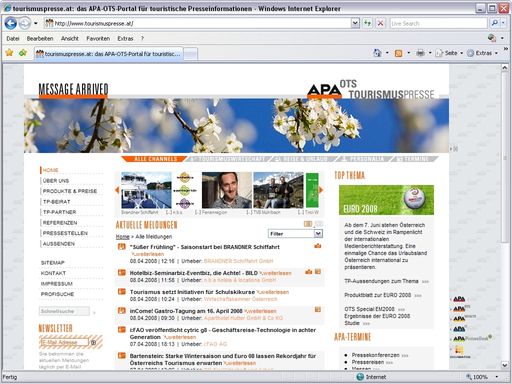This screenshot has height=384, width=512.
Task: Click the browser Back arrow button
Action: [11, 23]
